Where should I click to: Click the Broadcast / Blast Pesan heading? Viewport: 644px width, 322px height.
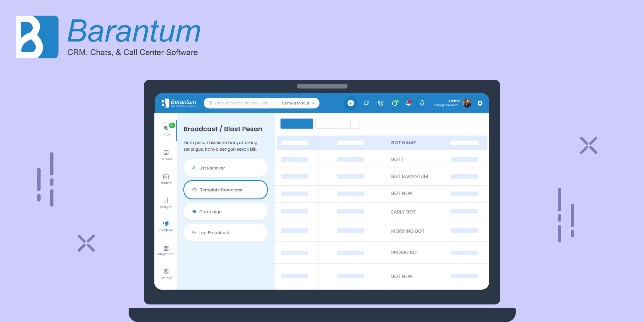pos(223,129)
